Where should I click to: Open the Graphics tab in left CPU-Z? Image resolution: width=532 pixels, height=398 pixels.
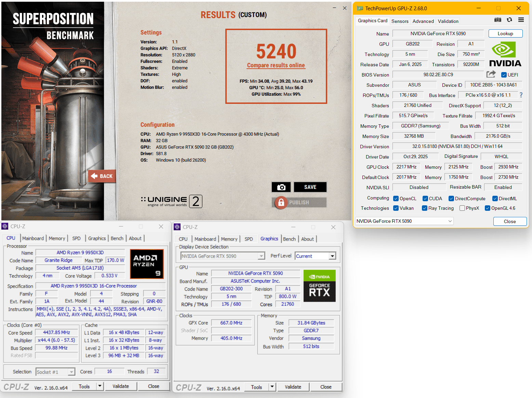97,238
